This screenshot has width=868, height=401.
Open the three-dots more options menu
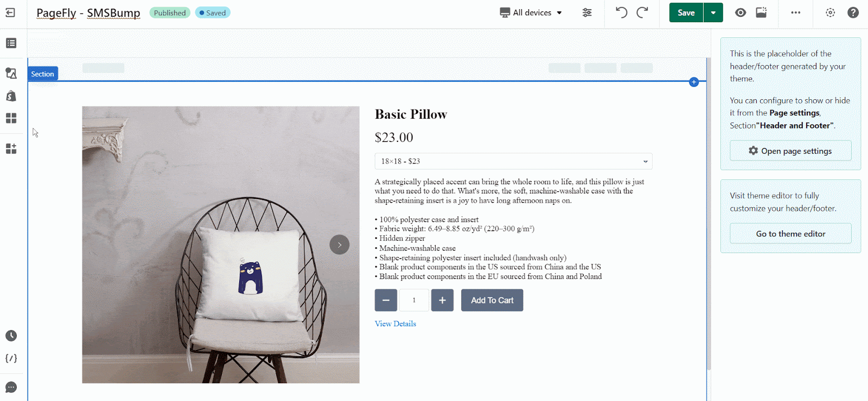(x=795, y=12)
